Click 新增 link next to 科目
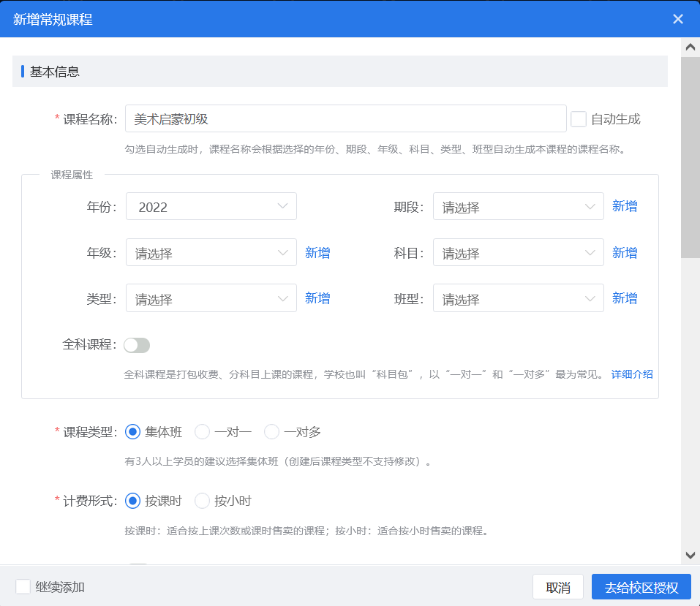 625,253
